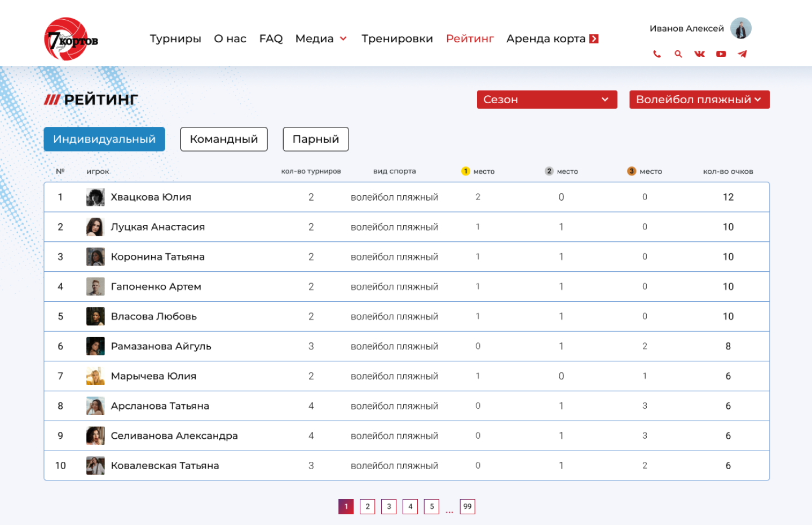
Task: Click the phone icon in header
Action: click(657, 54)
